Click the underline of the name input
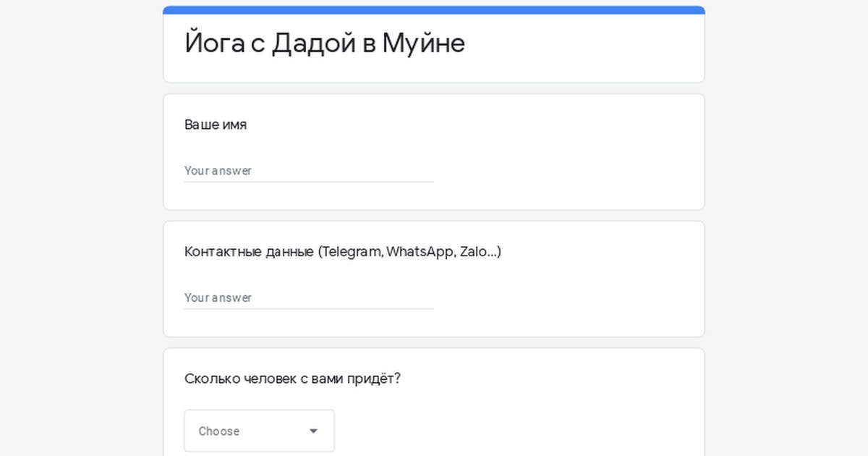 point(309,182)
